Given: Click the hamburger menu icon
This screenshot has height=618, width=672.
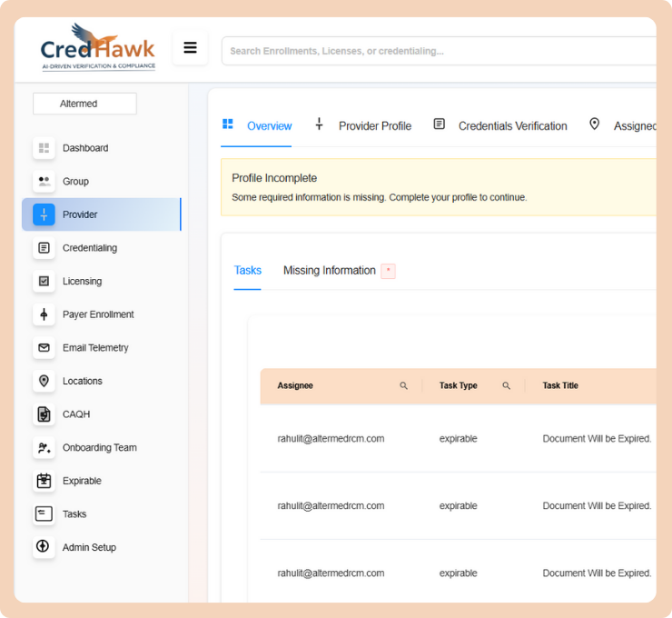Looking at the screenshot, I should (x=190, y=48).
